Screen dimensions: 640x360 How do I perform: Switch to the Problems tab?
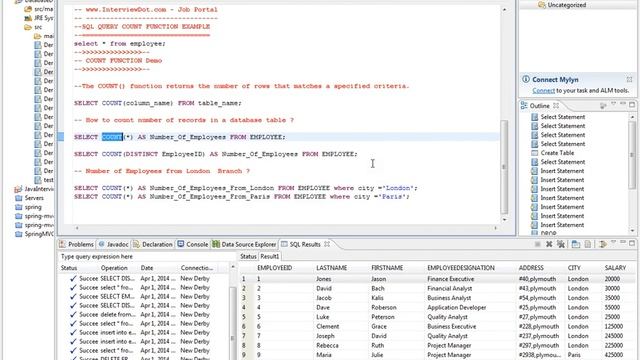point(77,244)
